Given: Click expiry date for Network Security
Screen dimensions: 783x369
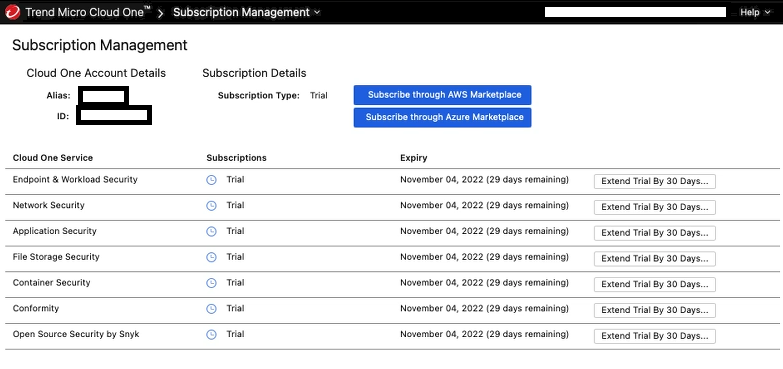Looking at the screenshot, I should (484, 205).
